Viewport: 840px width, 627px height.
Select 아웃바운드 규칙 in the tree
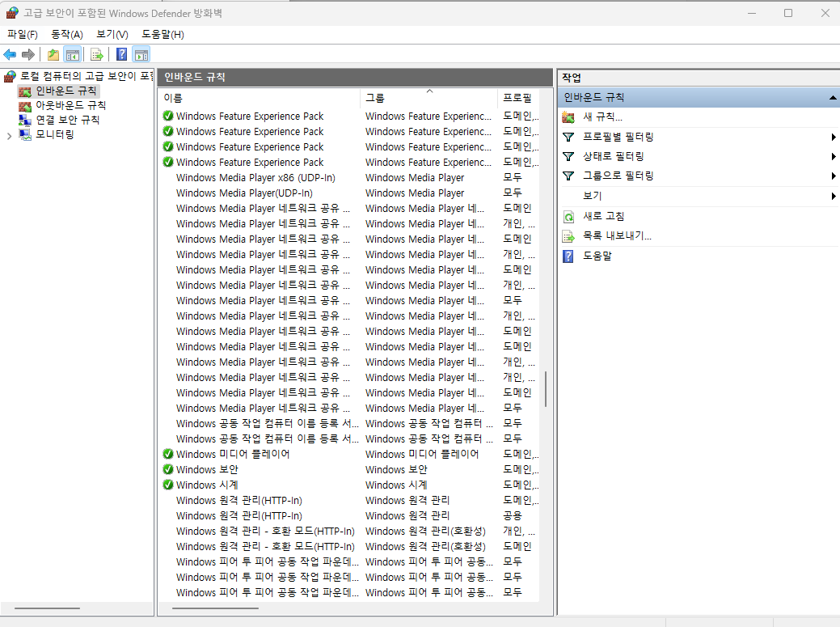pos(70,105)
